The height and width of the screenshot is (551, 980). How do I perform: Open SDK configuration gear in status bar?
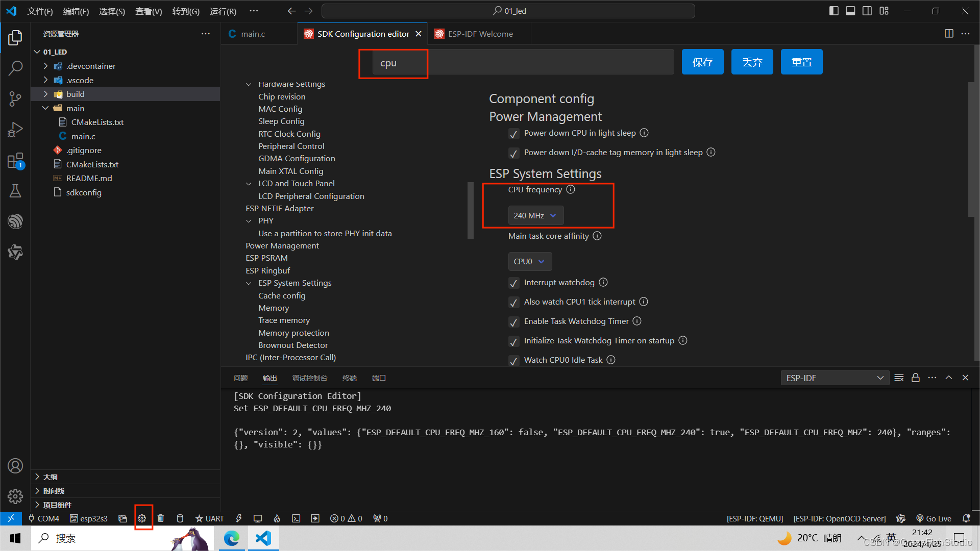(142, 518)
